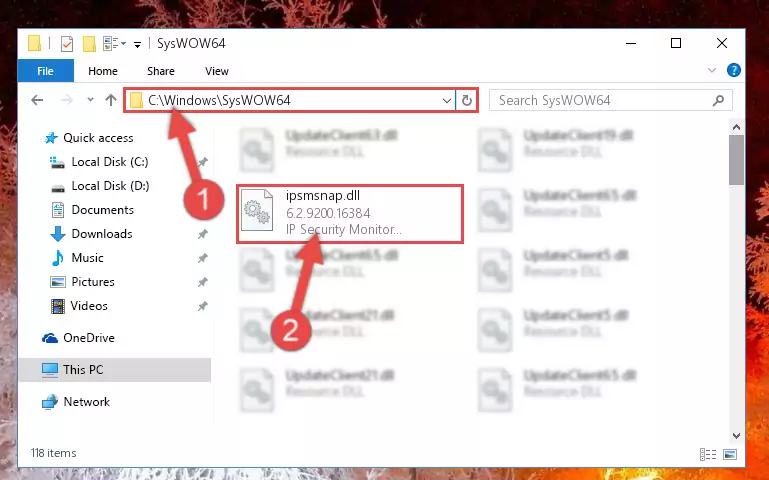769x480 pixels.
Task: Select OneDrive in the navigation pane
Action: pyautogui.click(x=89, y=338)
